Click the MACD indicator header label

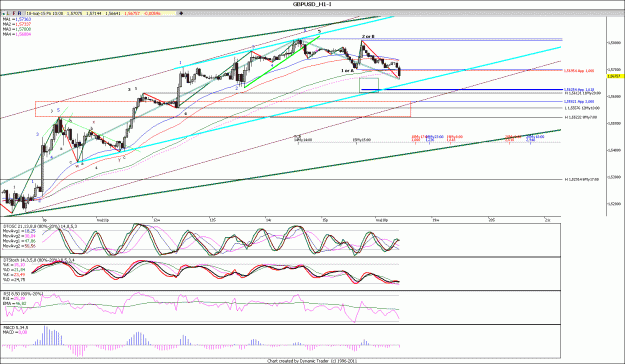tap(15, 327)
